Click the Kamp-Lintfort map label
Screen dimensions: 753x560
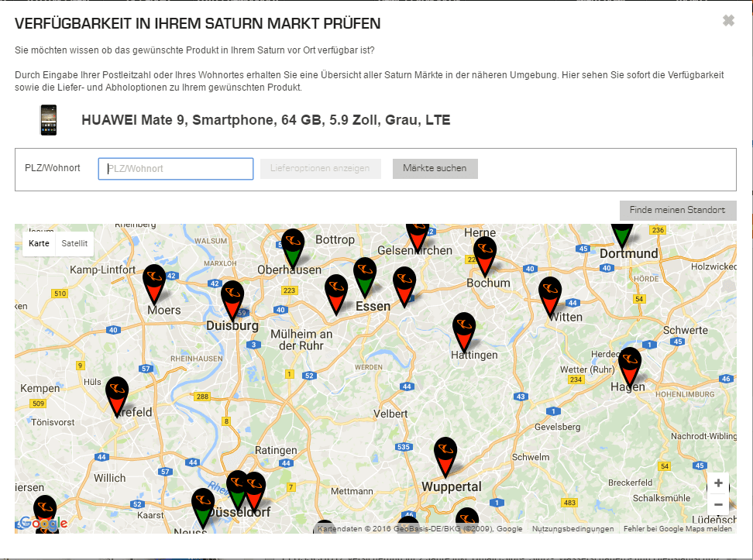tap(103, 270)
